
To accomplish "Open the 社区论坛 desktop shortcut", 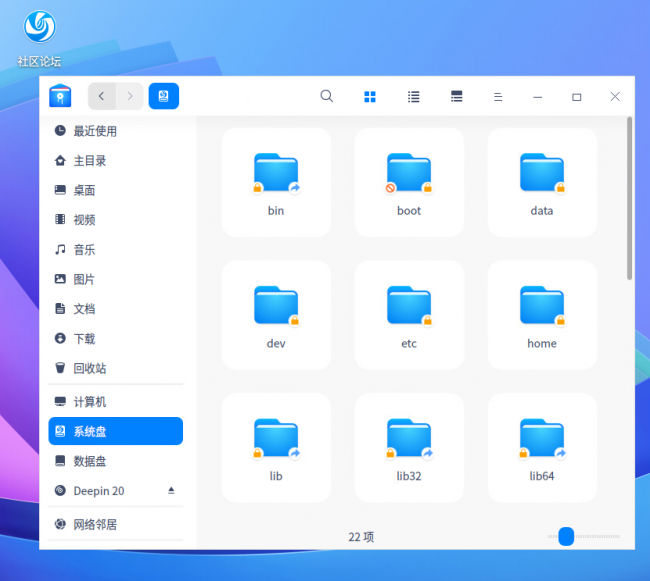I will (39, 39).
